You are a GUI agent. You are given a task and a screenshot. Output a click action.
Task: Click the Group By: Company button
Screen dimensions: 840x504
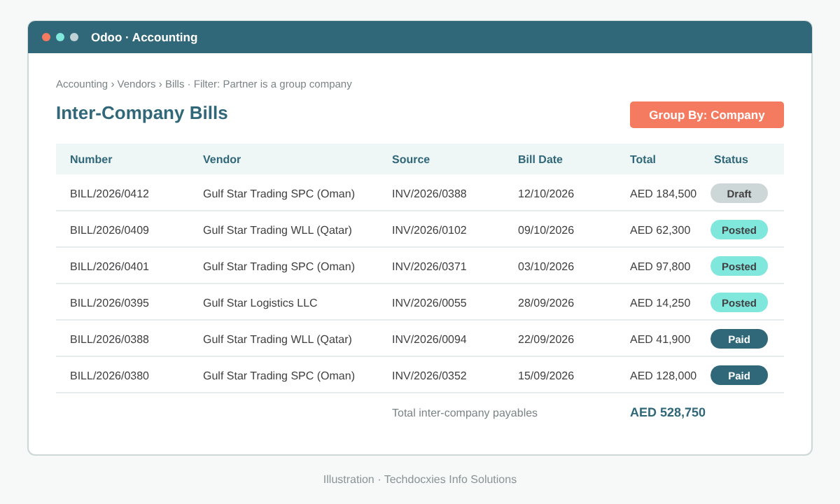click(707, 115)
